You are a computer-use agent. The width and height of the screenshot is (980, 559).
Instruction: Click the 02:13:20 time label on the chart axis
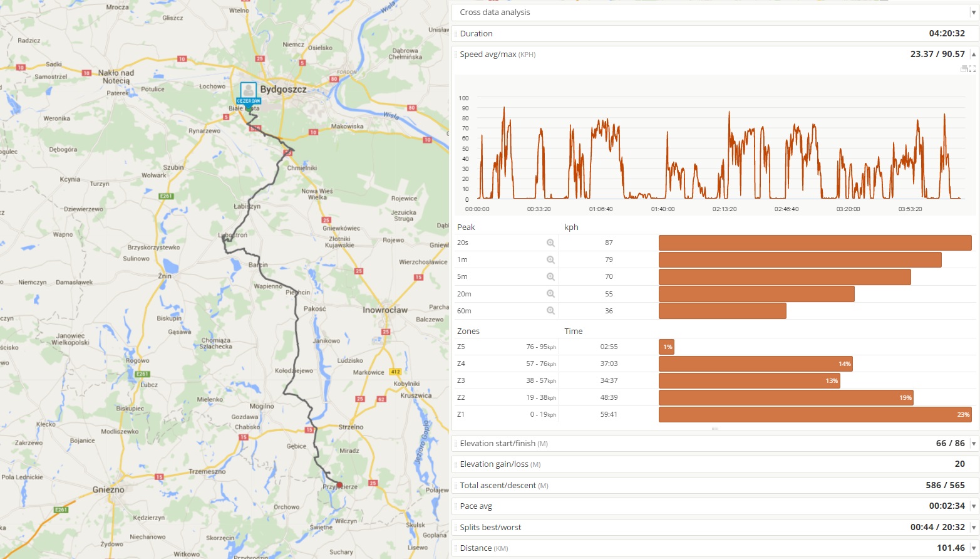click(x=725, y=209)
